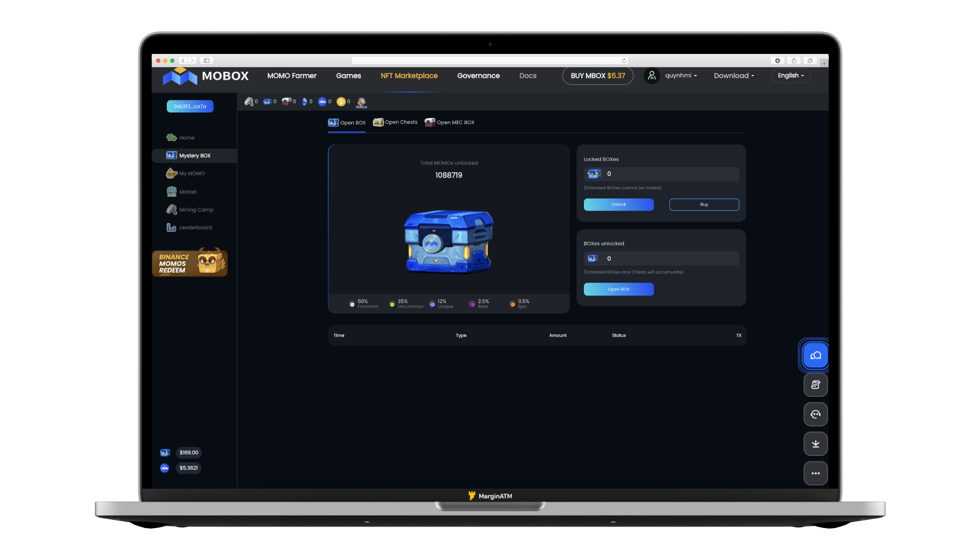980x551 pixels.
Task: Switch to the Open Chests tab
Action: coord(396,122)
